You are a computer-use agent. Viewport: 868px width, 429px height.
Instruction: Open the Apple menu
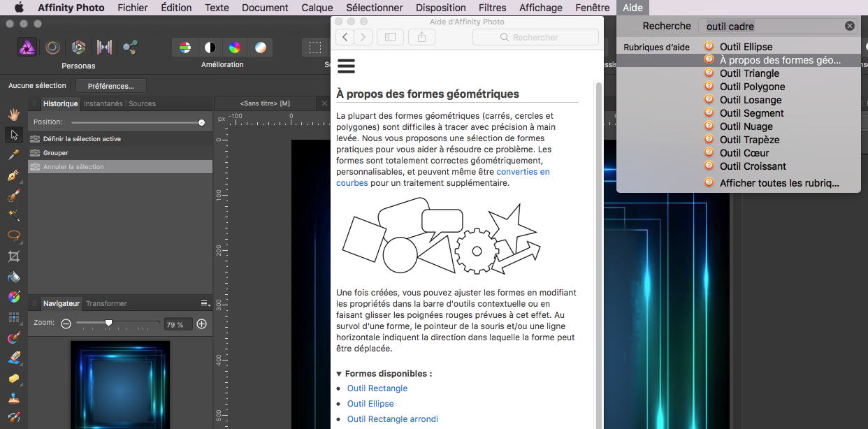19,8
